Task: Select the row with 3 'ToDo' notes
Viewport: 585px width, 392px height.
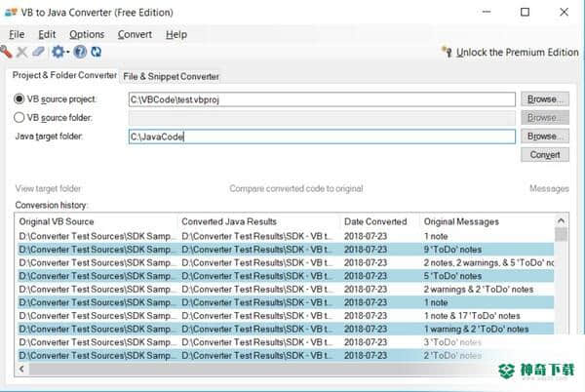Action: pyautogui.click(x=286, y=342)
